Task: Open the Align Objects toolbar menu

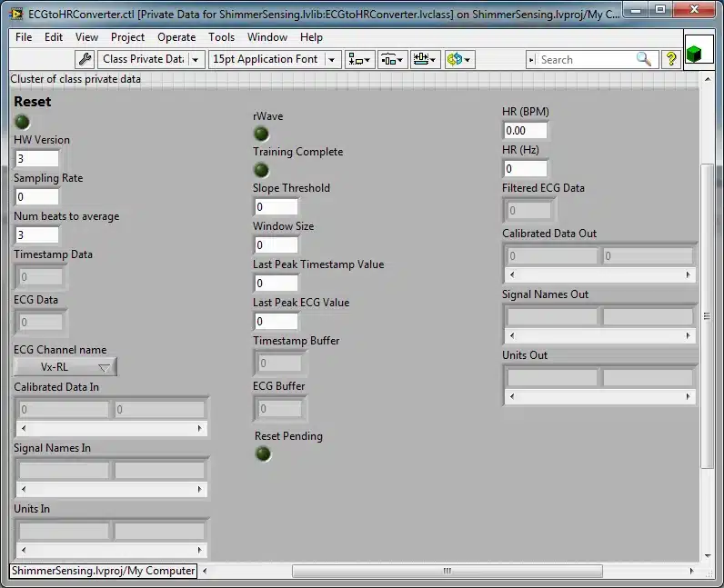Action: pyautogui.click(x=359, y=60)
